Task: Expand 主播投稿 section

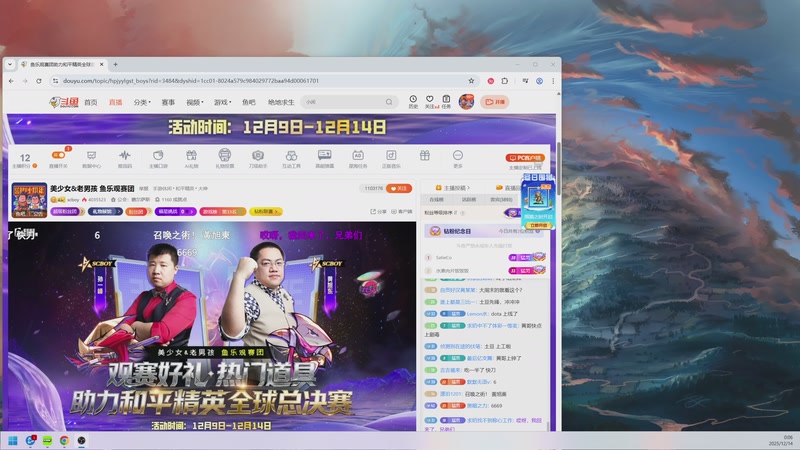Action: click(453, 188)
